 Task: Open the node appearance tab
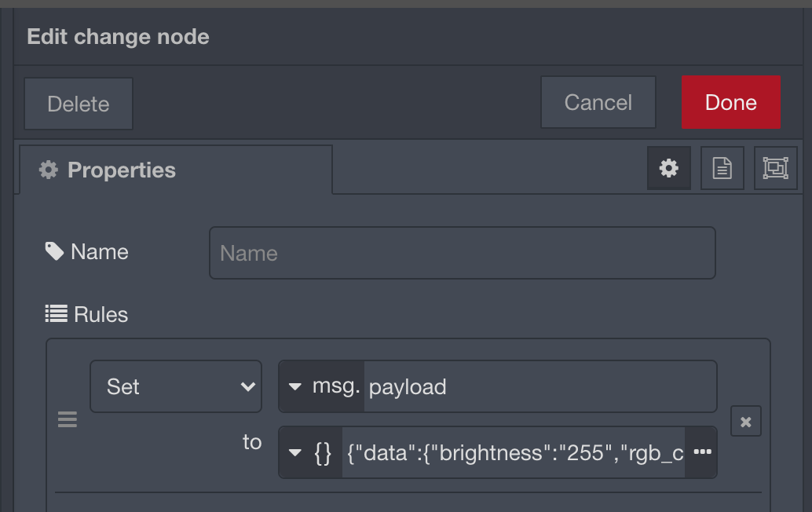tap(775, 167)
